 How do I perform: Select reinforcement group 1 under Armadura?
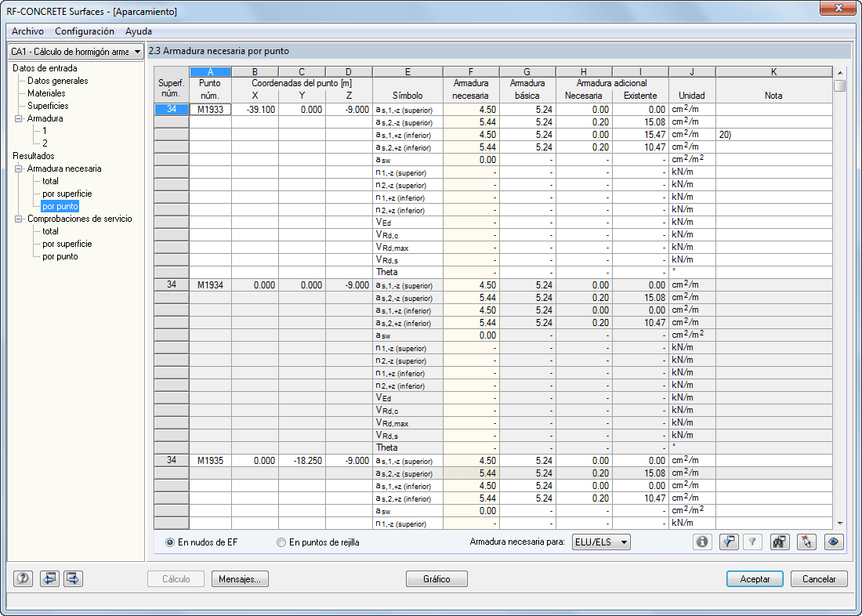(x=45, y=131)
